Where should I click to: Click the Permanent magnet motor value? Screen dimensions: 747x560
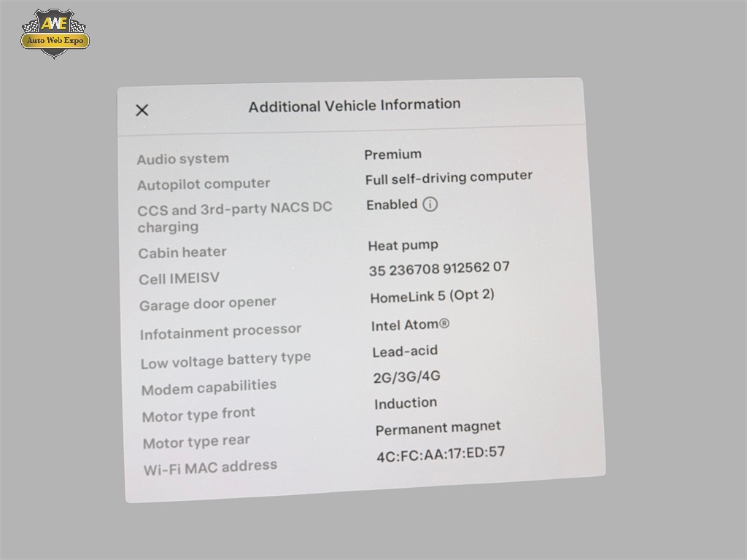point(438,428)
